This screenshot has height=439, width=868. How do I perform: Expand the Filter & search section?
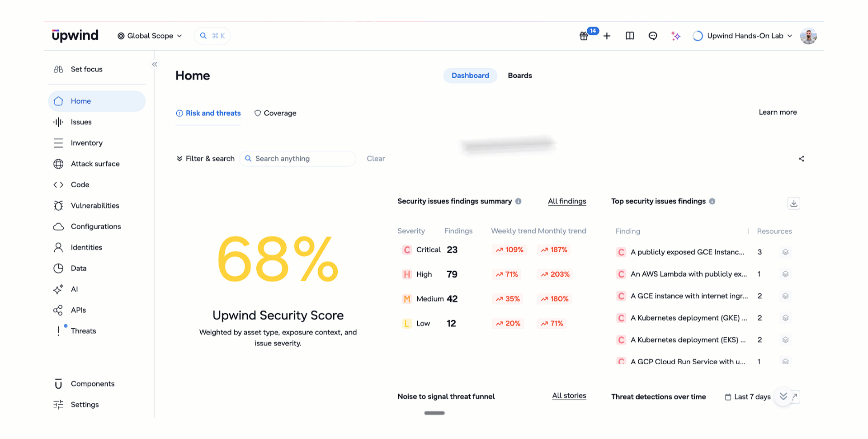pyautogui.click(x=205, y=159)
